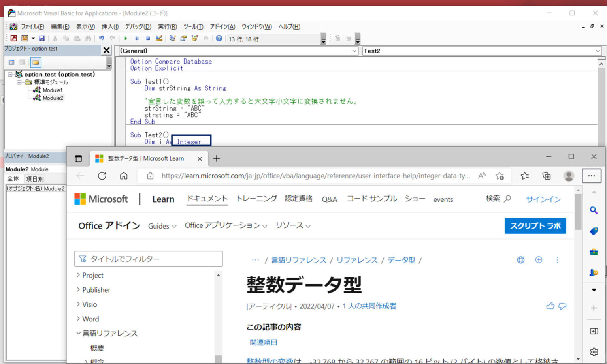Run the macro with the Run Sub button
Screen dimensions: 607x364
pos(126,38)
